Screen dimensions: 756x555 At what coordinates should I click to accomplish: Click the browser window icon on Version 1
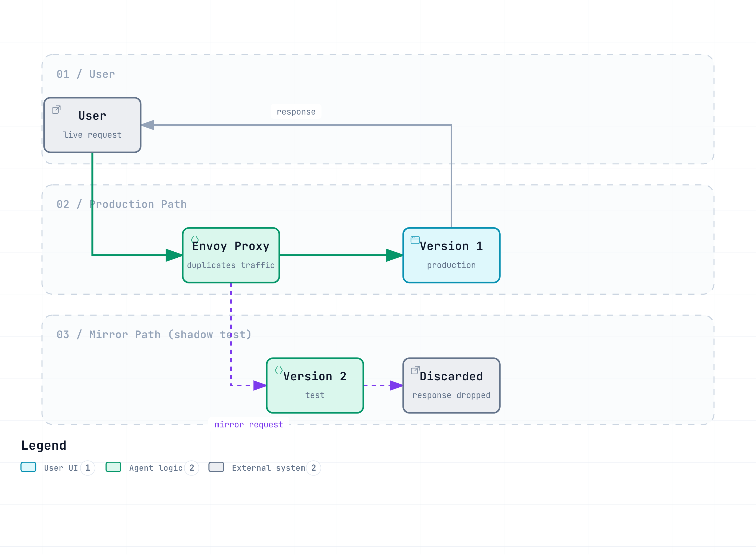click(415, 240)
